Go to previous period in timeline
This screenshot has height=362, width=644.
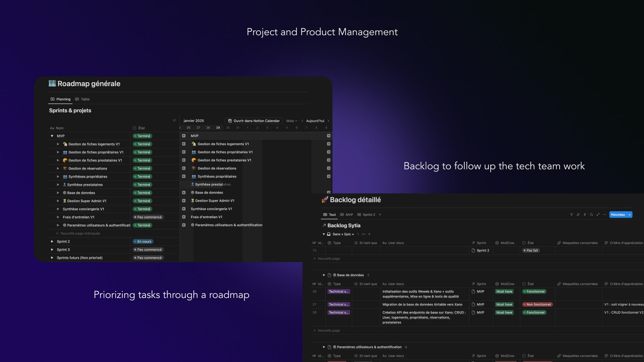point(302,121)
